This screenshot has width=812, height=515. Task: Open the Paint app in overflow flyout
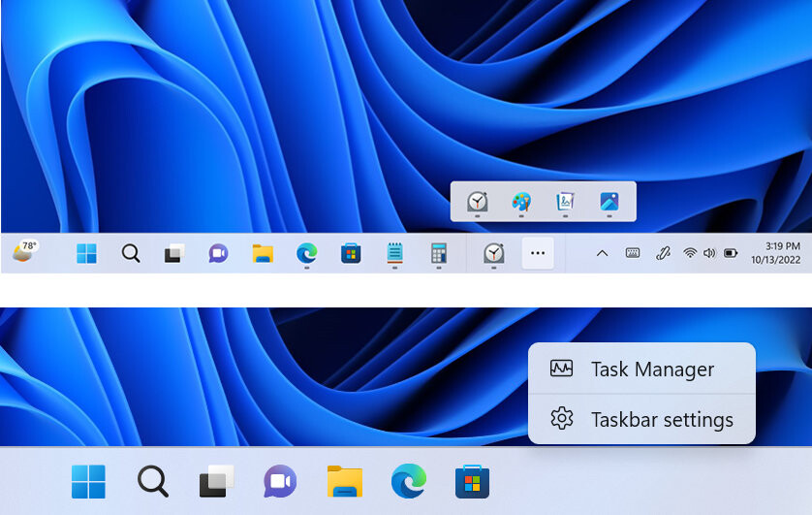point(521,202)
